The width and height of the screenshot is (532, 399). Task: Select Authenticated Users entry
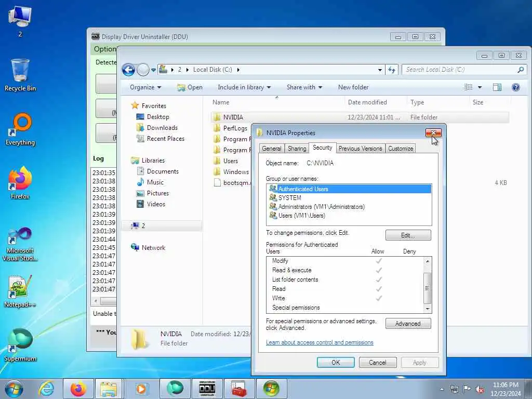point(349,189)
